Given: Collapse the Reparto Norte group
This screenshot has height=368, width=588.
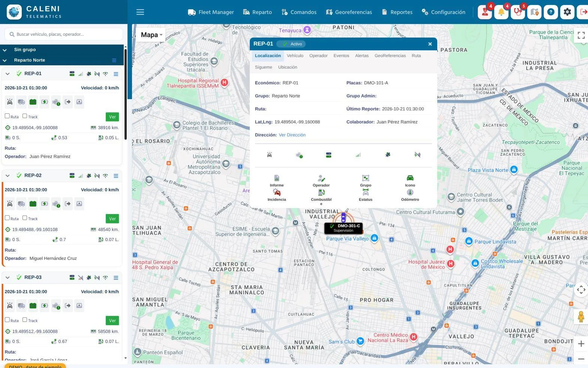Looking at the screenshot, I should coord(5,60).
